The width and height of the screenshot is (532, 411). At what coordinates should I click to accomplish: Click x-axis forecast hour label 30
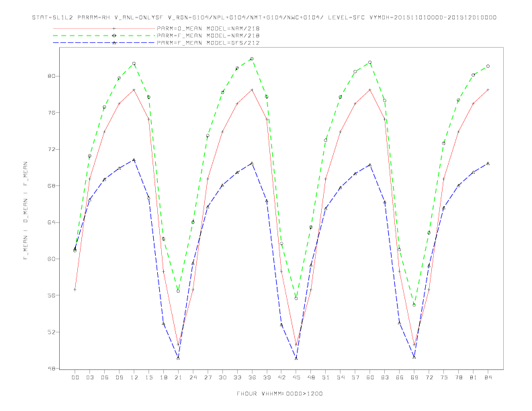[222, 377]
